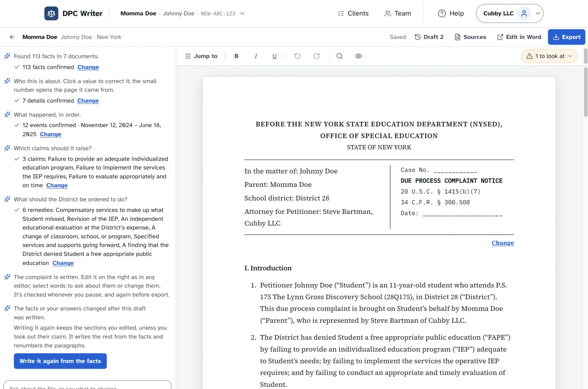Click the checkmark beside '6 remedies'

17,210
